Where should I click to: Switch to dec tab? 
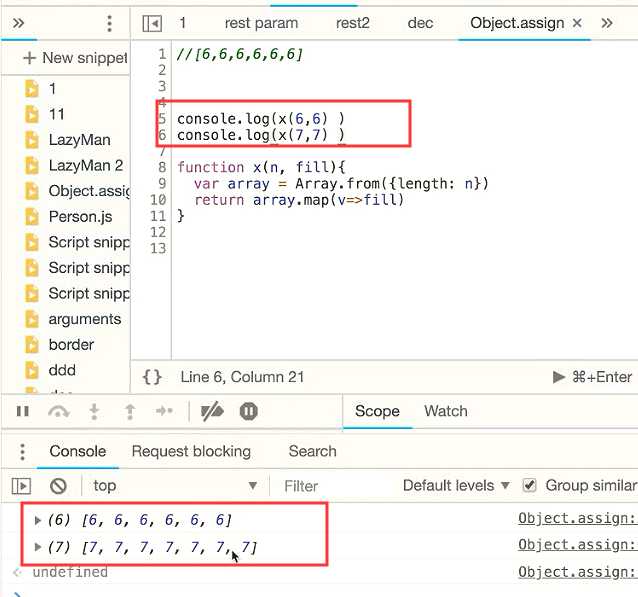click(420, 23)
